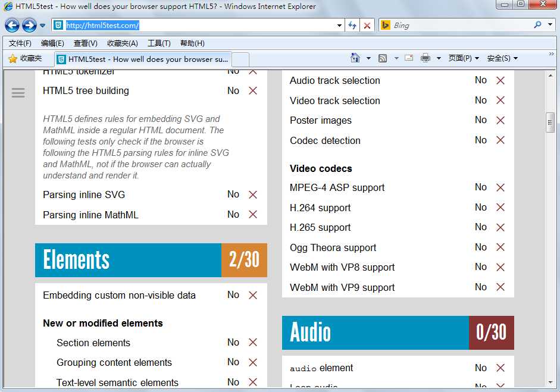The height and width of the screenshot is (392, 560).
Task: Open the 页面(P) dropdown menu
Action: point(464,58)
